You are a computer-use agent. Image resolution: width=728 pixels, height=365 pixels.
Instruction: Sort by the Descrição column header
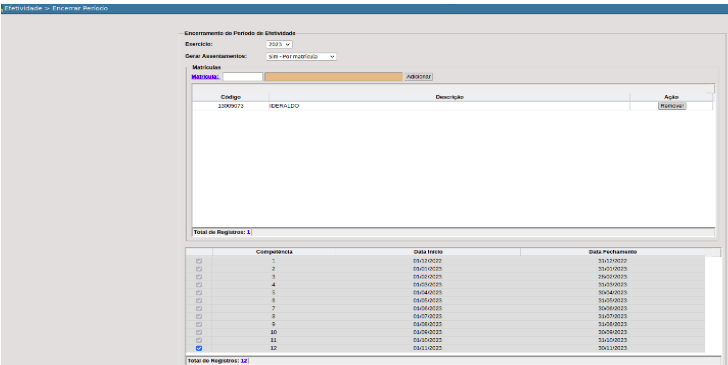(x=449, y=97)
